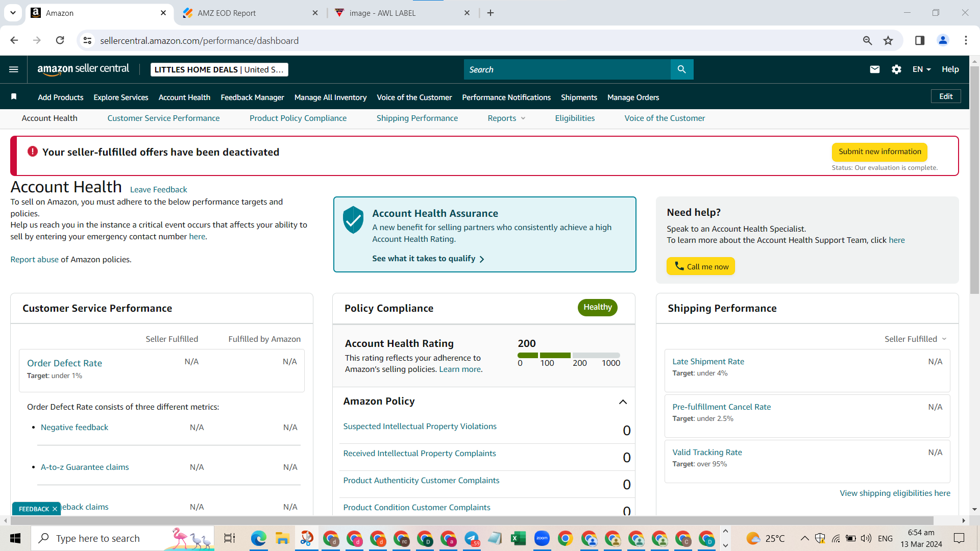980x551 pixels.
Task: Click the Help link in header
Action: pyautogui.click(x=950, y=69)
